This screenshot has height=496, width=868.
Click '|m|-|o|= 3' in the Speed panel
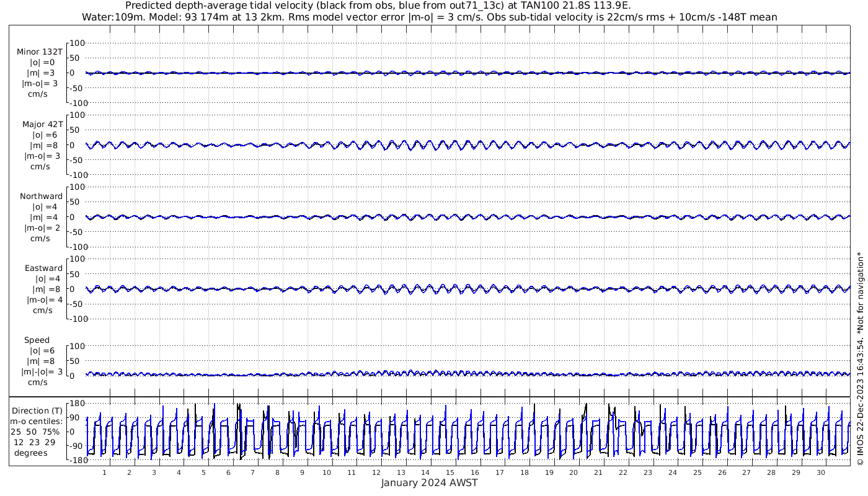pos(42,371)
